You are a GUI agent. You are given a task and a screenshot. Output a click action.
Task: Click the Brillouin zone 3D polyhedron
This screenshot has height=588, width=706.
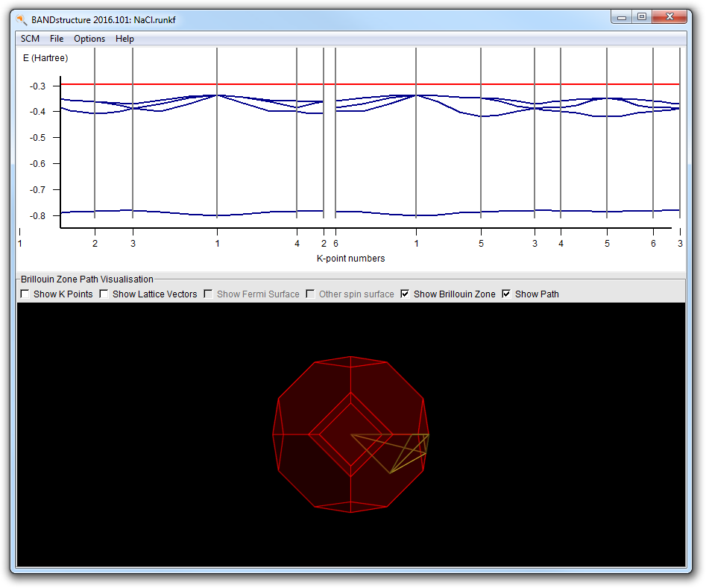350,434
